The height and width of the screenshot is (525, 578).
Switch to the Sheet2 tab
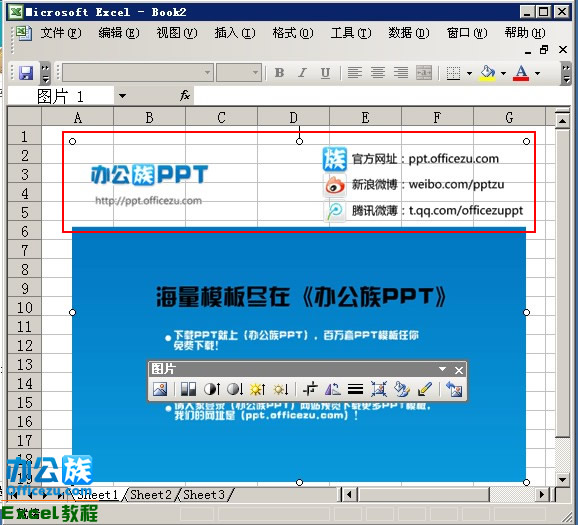(x=150, y=494)
